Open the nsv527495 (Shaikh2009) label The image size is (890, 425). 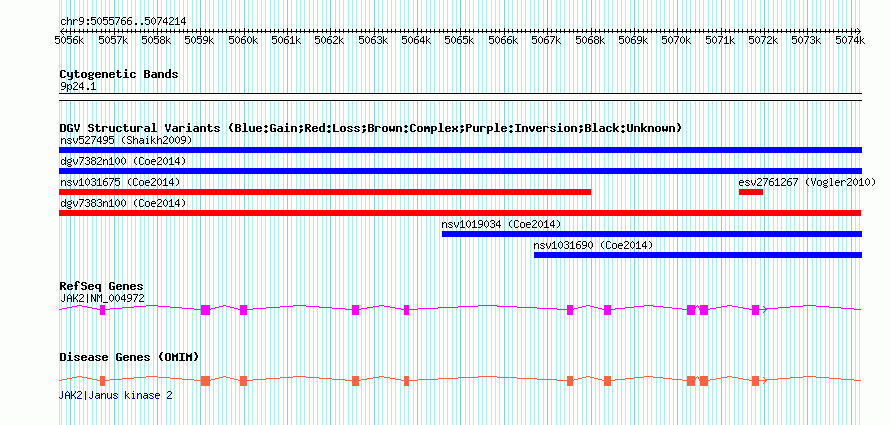[x=126, y=140]
